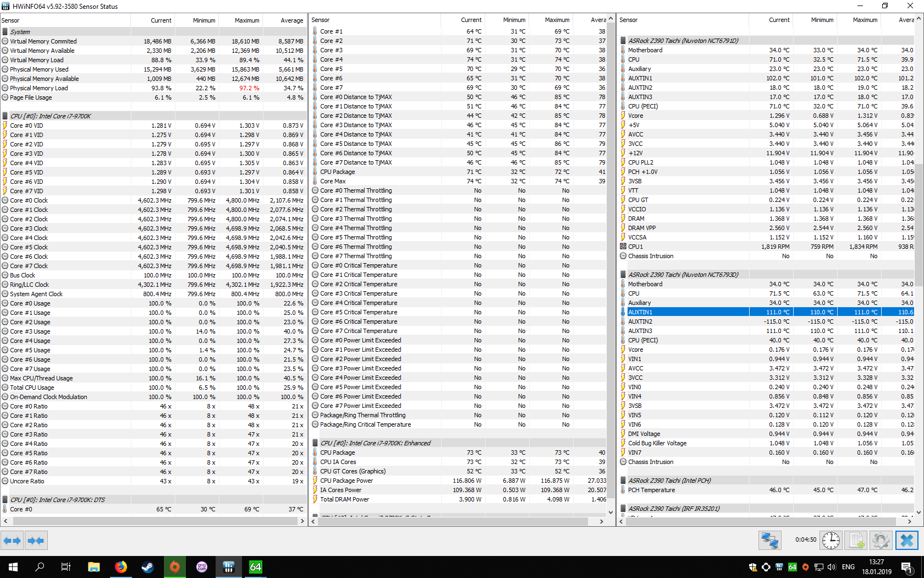Click the shrink sensor columns arrows button
The width and height of the screenshot is (924, 578).
point(36,541)
